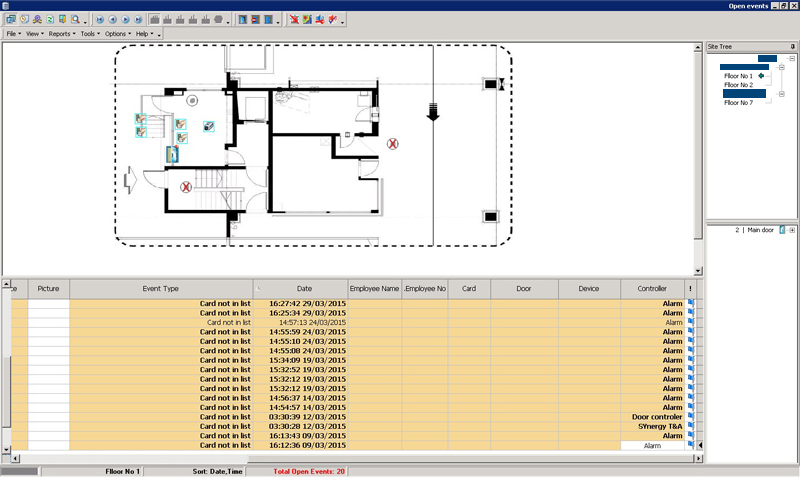The height and width of the screenshot is (477, 800).
Task: Click the magnifier search icon in toolbar
Action: tap(76, 19)
